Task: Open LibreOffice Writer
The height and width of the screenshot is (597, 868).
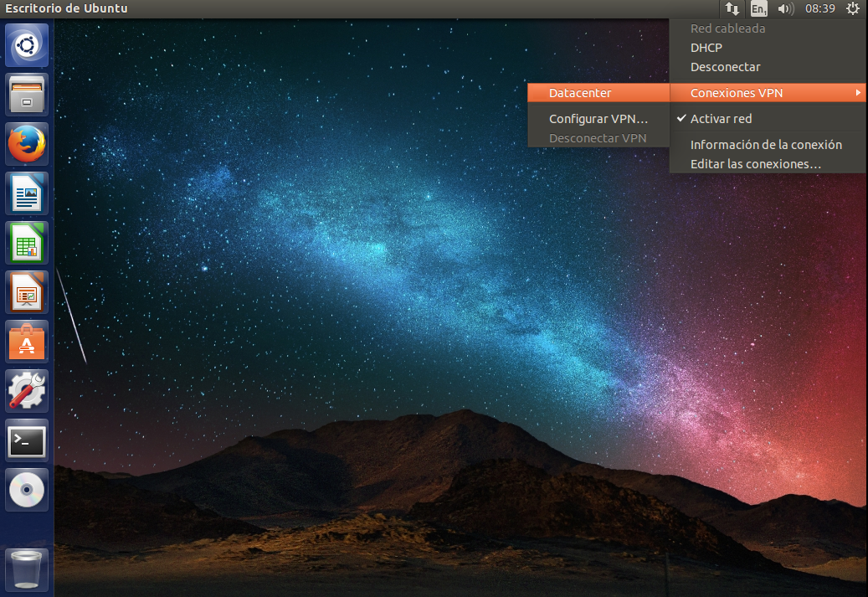Action: pyautogui.click(x=28, y=193)
